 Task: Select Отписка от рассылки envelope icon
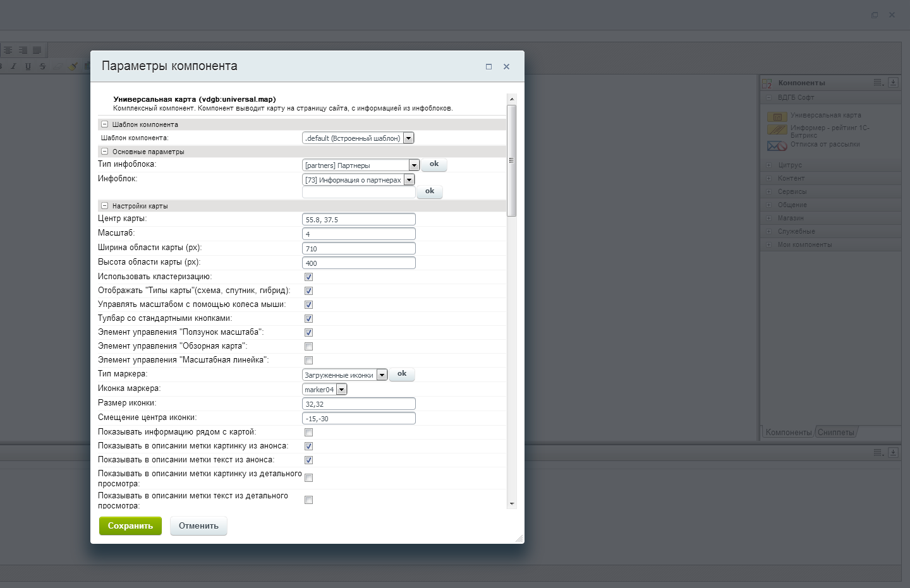pyautogui.click(x=777, y=146)
